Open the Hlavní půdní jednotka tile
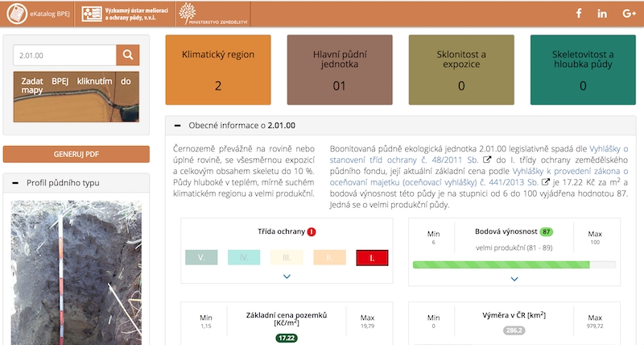Viewport: 644px width, 345px height. [x=340, y=70]
